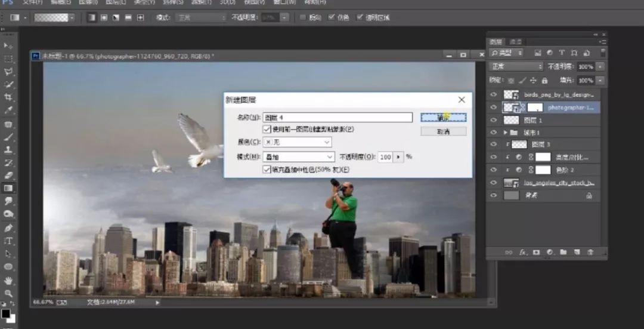Hide the 背景 background layer
Viewport: 644px width, 329px height.
click(x=493, y=195)
